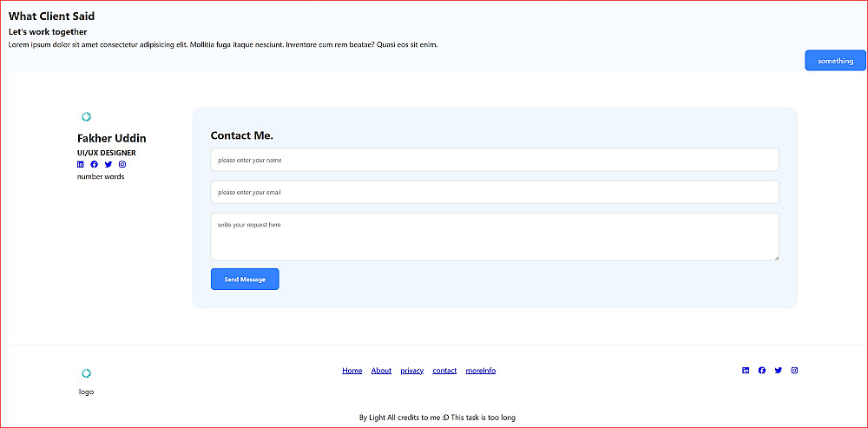
Task: Open the Facebook icon below UI/UX DESIGNER
Action: tap(95, 164)
